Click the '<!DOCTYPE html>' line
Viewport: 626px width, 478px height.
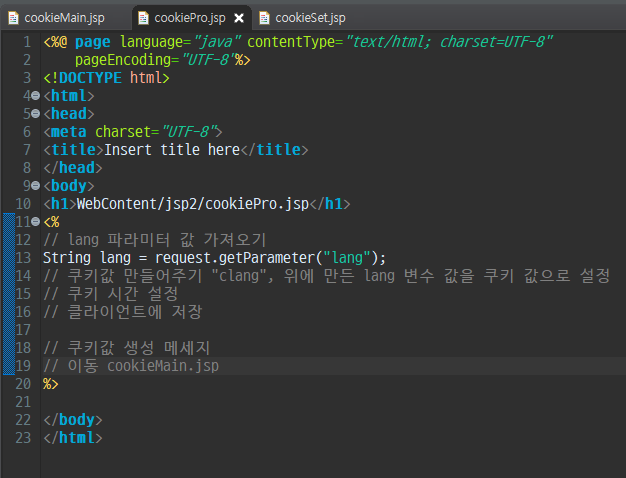click(106, 77)
